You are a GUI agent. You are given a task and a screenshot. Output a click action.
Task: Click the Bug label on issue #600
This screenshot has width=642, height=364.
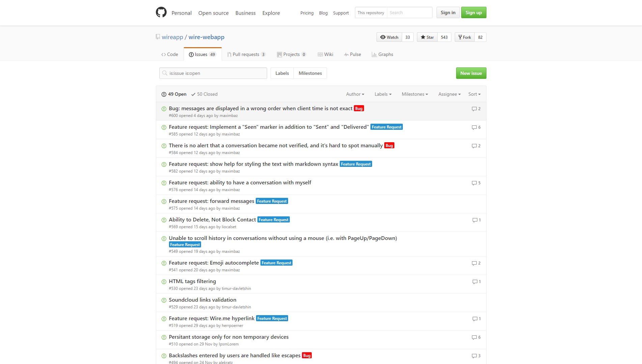[x=359, y=109]
